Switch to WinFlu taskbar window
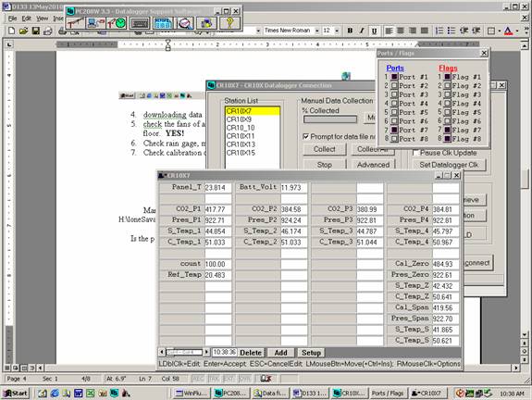 pyautogui.click(x=192, y=394)
